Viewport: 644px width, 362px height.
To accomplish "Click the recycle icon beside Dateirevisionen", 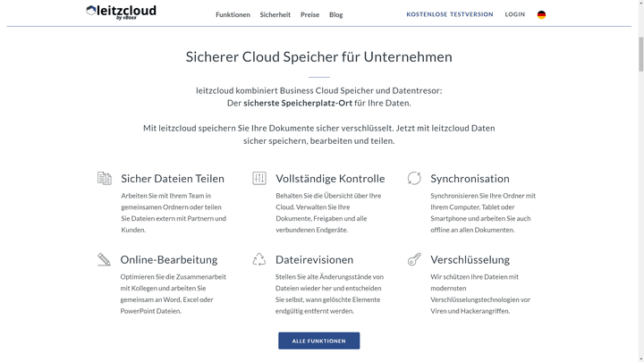I will coord(259,259).
